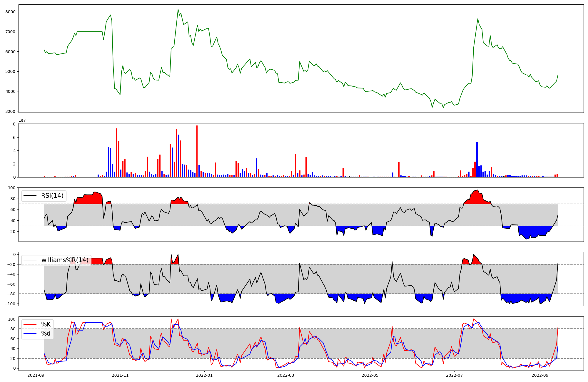The height and width of the screenshot is (382, 588).
Task: Click the 2021-09 x-axis date label
Action: point(36,375)
